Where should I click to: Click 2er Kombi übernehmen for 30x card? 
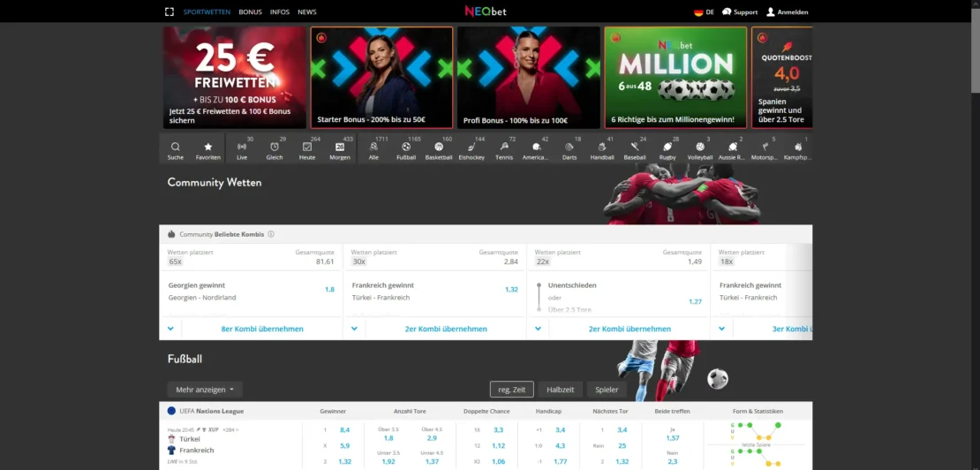pyautogui.click(x=446, y=329)
